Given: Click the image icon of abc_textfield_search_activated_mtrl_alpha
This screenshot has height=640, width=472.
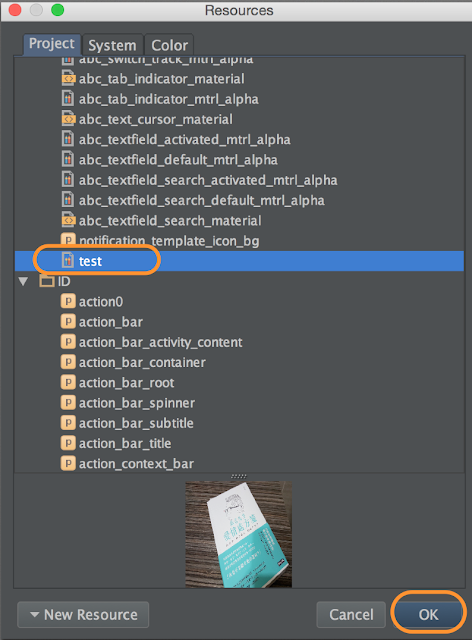Looking at the screenshot, I should [x=68, y=180].
